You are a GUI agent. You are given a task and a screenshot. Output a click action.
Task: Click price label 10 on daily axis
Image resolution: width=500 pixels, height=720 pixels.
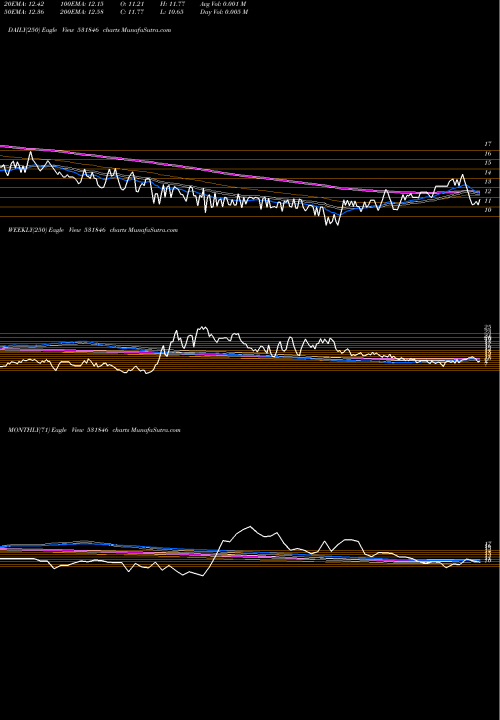(x=488, y=210)
